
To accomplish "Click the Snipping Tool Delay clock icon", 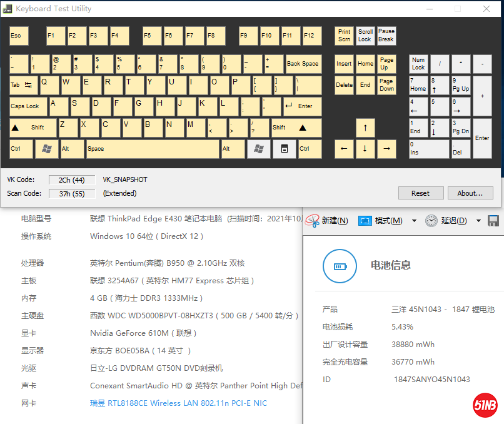I will pyautogui.click(x=431, y=221).
